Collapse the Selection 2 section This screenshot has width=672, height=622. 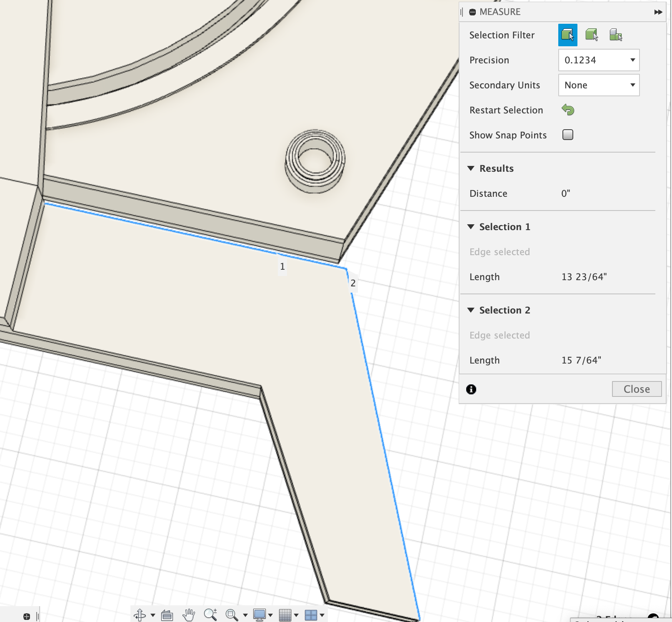click(471, 310)
